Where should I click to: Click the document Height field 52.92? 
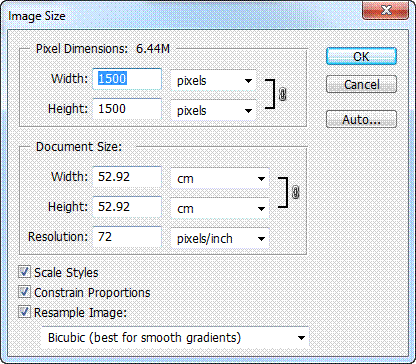coord(127,207)
